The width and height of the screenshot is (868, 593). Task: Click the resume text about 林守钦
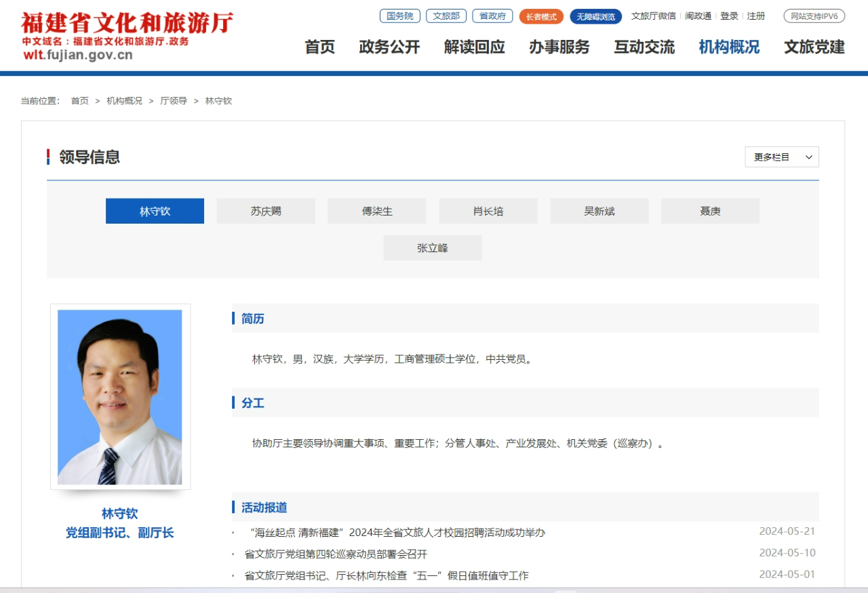[393, 359]
